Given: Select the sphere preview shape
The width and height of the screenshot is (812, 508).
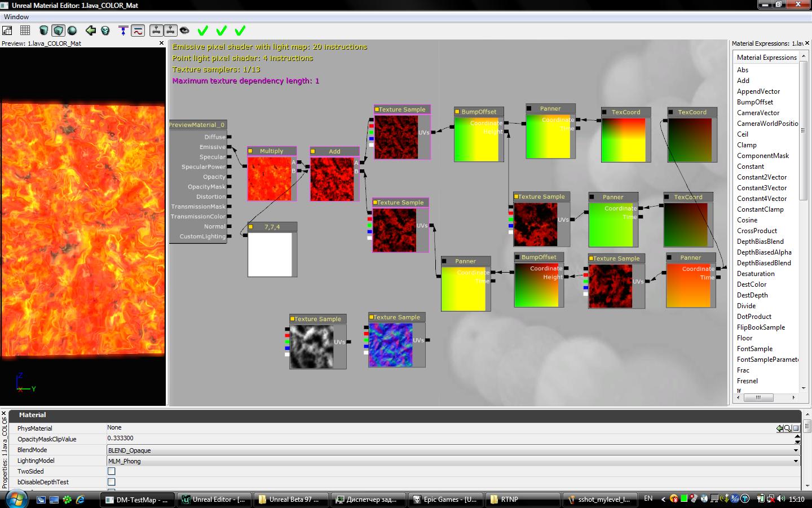Looking at the screenshot, I should 72,30.
